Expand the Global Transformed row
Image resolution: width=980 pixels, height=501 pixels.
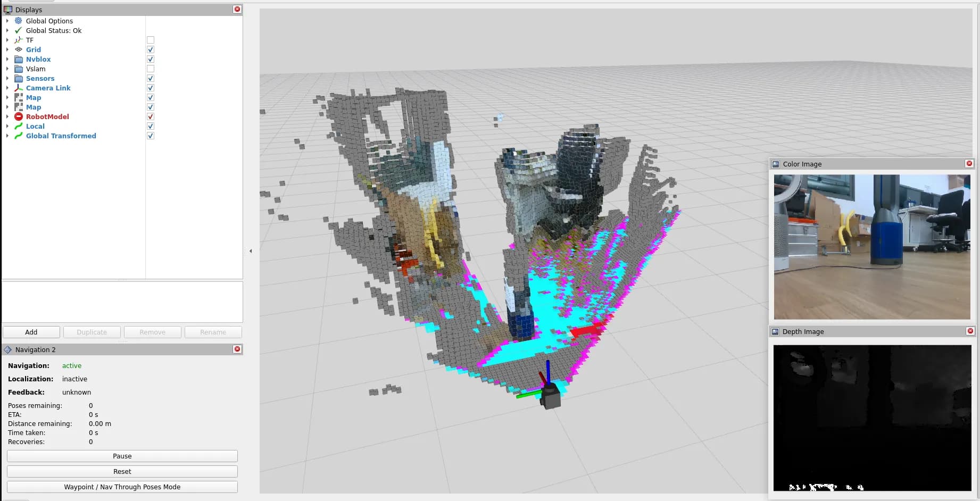[x=7, y=136]
